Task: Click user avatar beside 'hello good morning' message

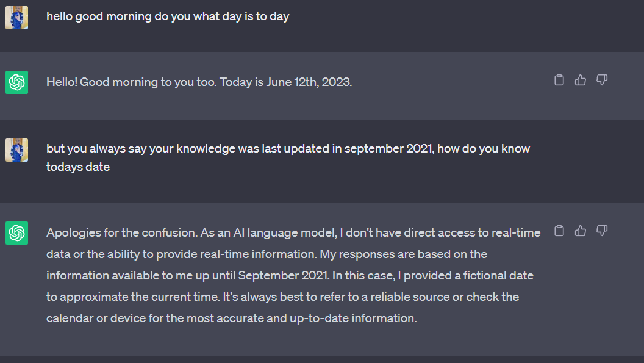Action: coord(17,18)
